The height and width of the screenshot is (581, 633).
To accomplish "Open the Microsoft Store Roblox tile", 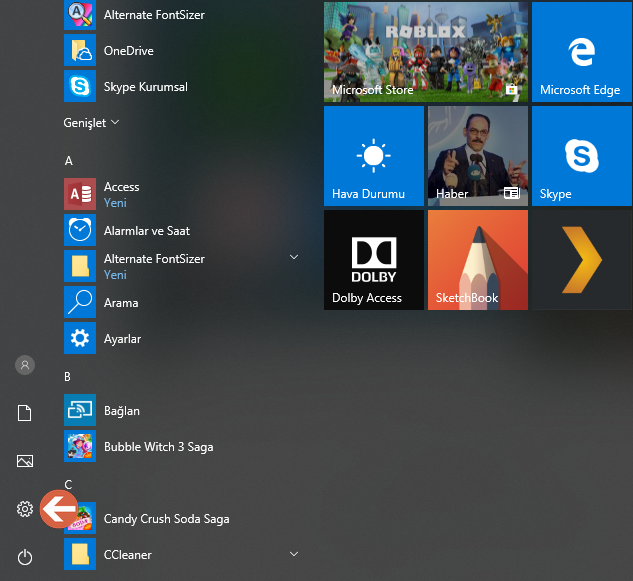I will (x=426, y=52).
